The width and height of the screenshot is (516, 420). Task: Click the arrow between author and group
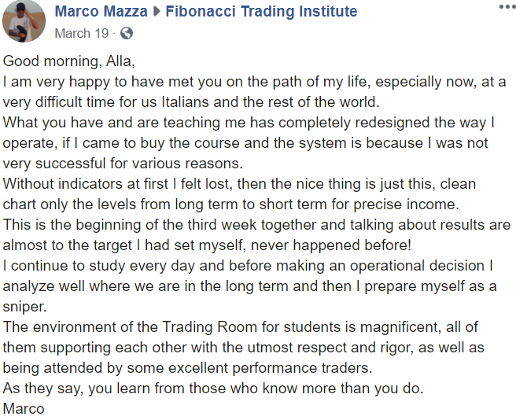(x=157, y=12)
